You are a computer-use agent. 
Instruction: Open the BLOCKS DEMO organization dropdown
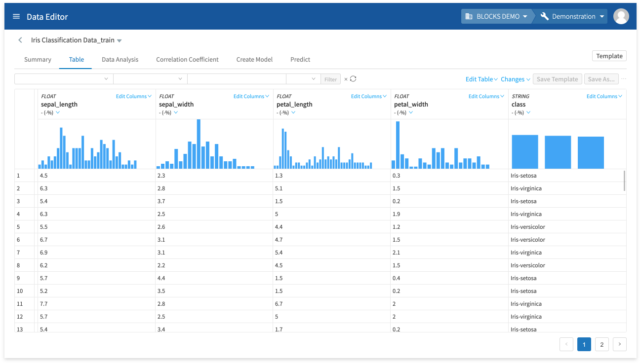[x=497, y=16]
